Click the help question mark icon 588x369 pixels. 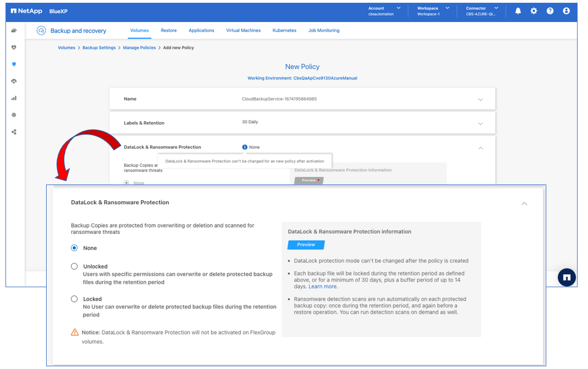(x=550, y=11)
